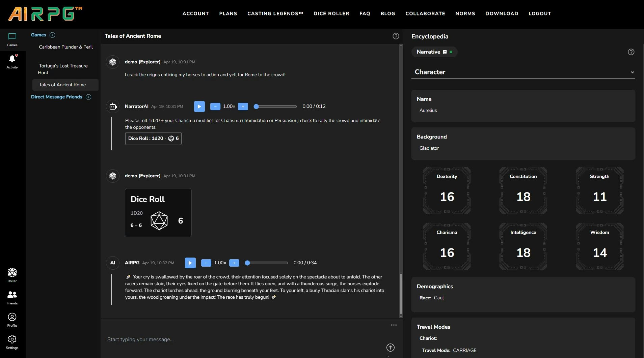Image resolution: width=644 pixels, height=358 pixels.
Task: Click the Games section heading
Action: click(38, 35)
